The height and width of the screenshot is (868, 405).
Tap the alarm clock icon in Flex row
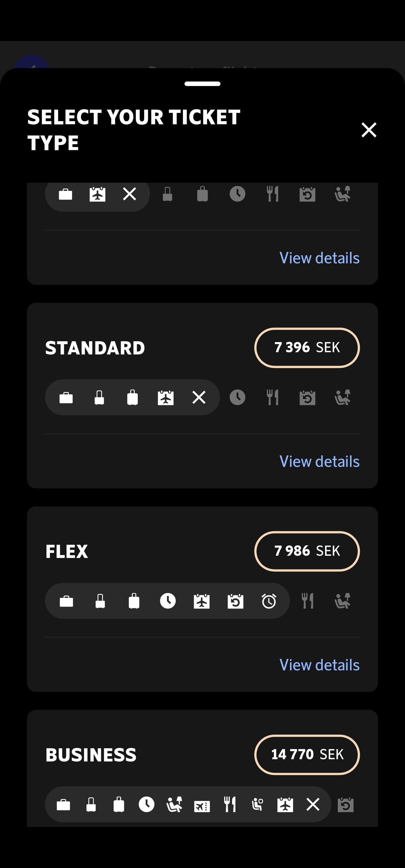269,601
